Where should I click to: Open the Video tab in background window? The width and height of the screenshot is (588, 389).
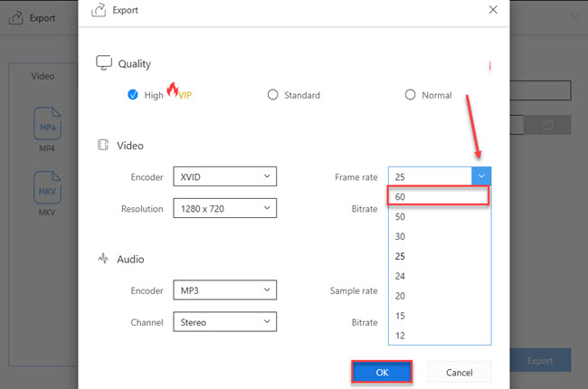point(43,76)
